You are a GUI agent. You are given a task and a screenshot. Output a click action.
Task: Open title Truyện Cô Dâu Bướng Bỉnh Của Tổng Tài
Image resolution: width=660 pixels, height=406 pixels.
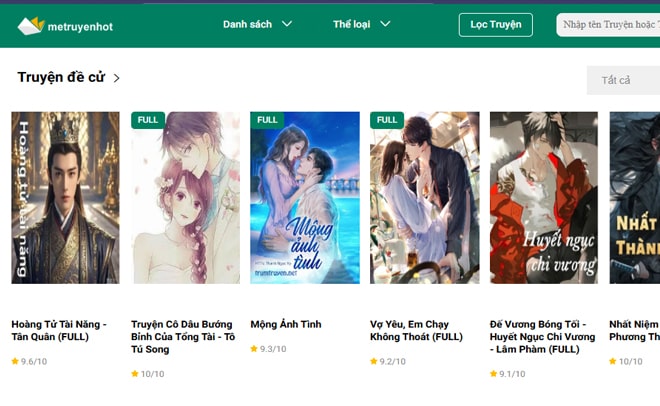(183, 337)
